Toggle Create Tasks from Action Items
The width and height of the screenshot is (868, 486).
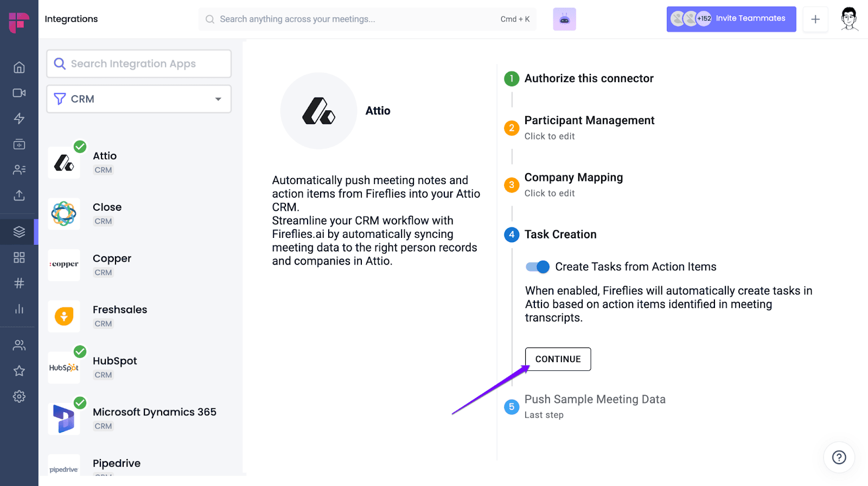538,267
